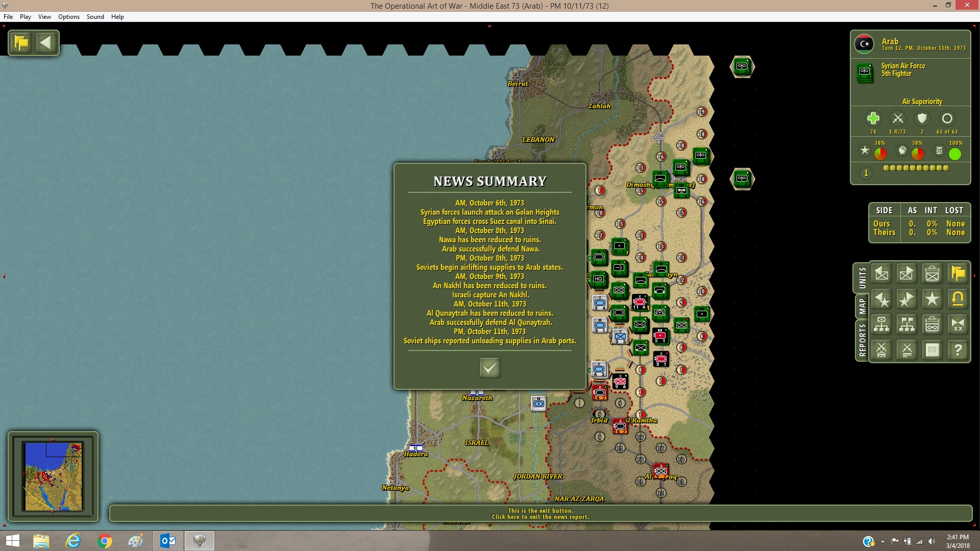Click the readiness 38% pie indicator
This screenshot has height=551, width=980.
click(918, 154)
